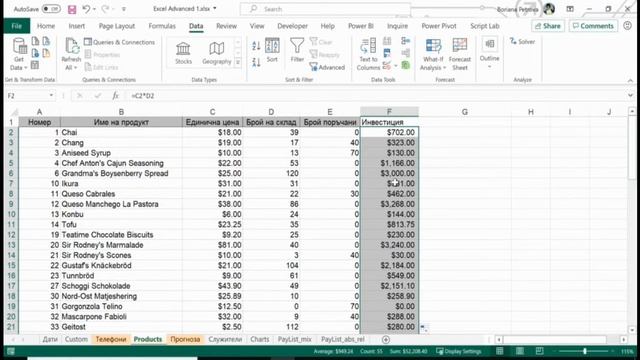Switch to the Home ribbon tab
Image resolution: width=640 pixels, height=360 pixels.
point(46,26)
